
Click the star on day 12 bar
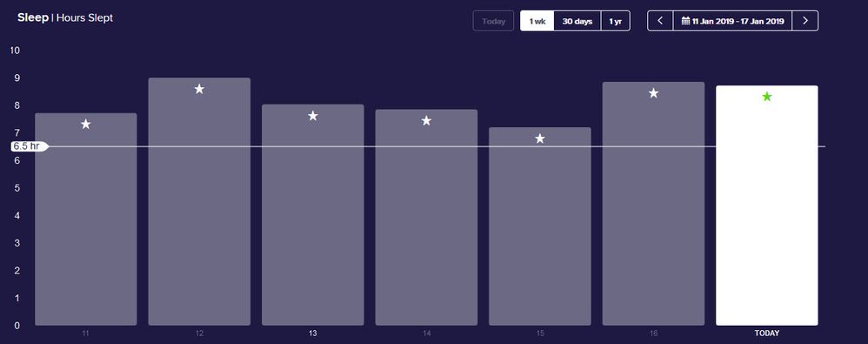[x=199, y=89]
